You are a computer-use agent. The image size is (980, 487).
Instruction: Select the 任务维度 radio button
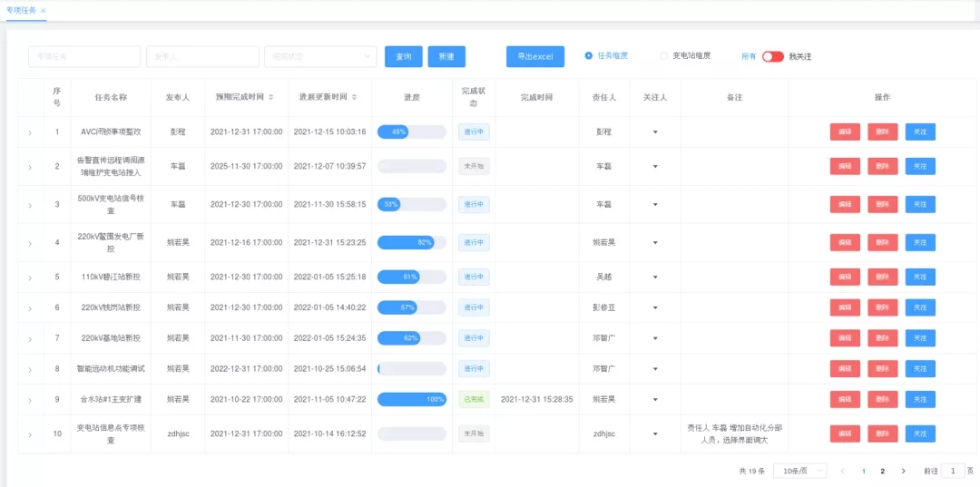coord(589,55)
